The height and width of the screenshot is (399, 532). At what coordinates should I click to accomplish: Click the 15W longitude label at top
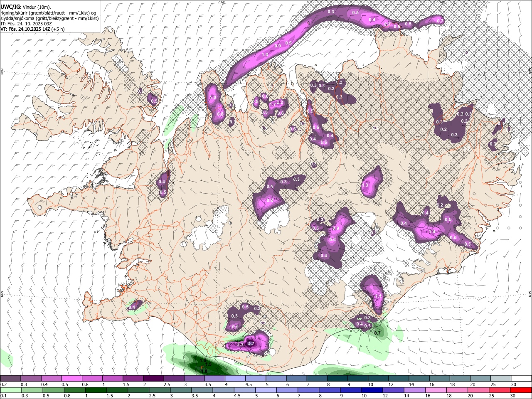pos(441,2)
